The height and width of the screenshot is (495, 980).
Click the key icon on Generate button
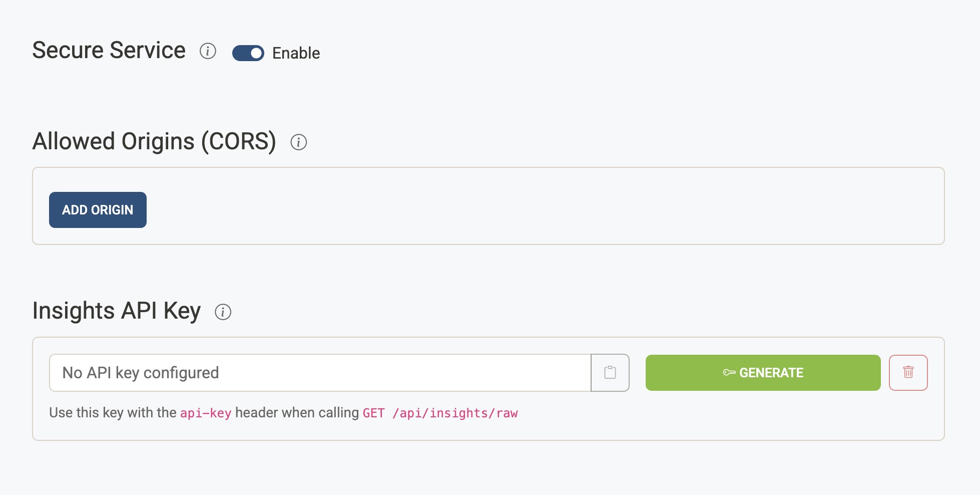click(x=729, y=373)
